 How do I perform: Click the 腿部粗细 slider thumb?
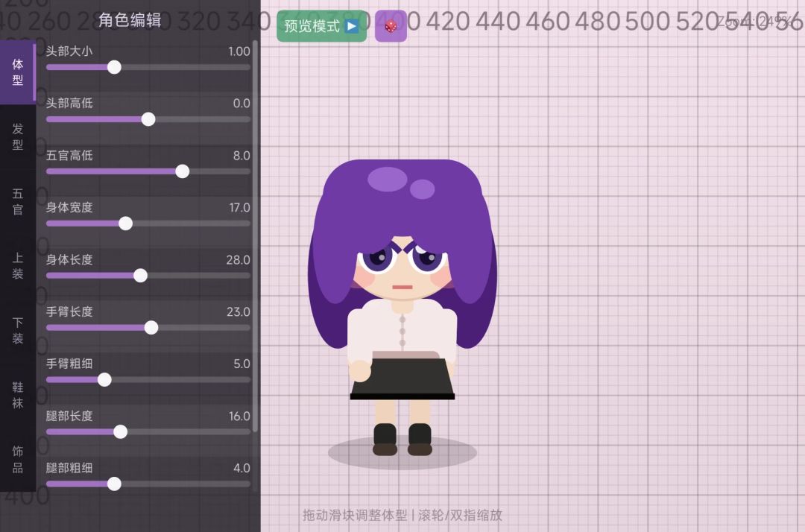[x=114, y=484]
